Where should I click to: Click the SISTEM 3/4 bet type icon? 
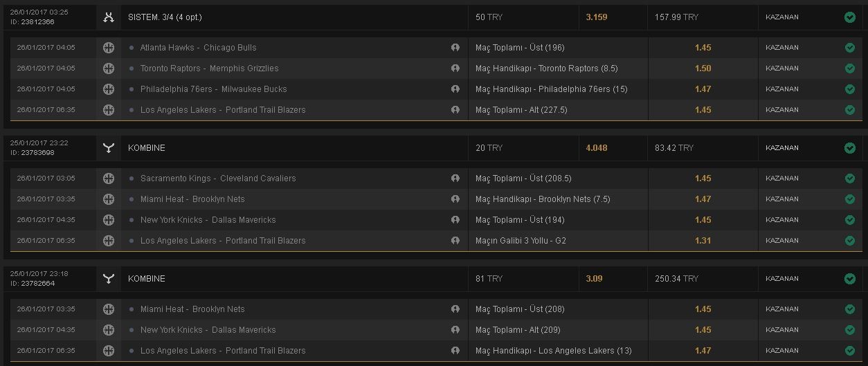[x=109, y=17]
